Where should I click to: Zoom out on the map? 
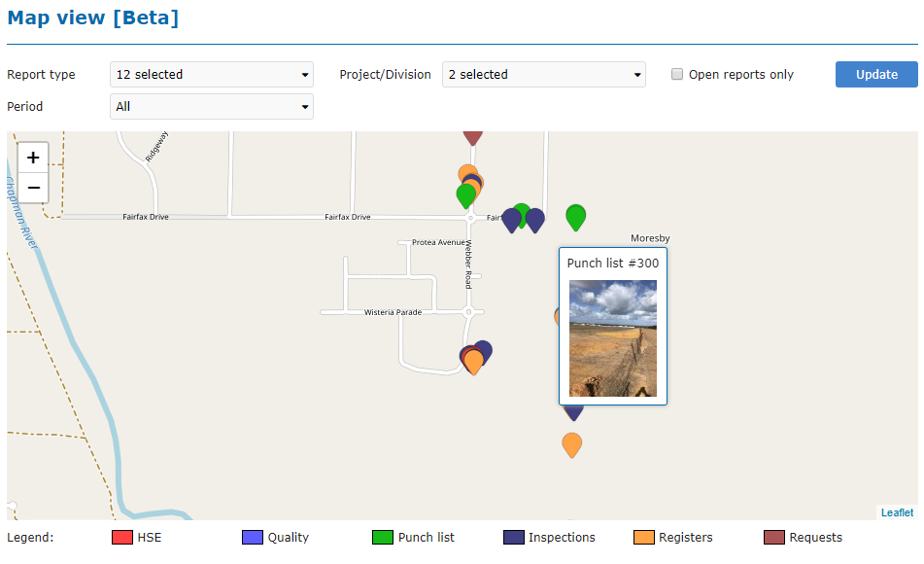pos(33,188)
